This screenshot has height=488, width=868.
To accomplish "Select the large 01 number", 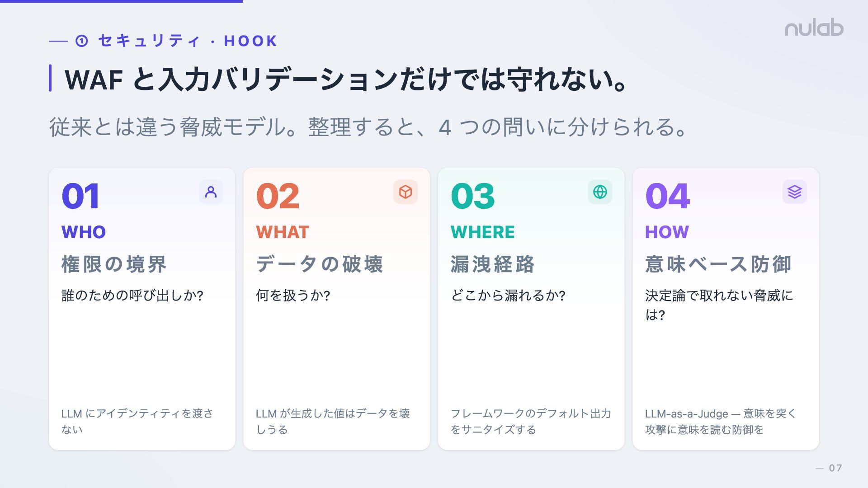I will pyautogui.click(x=80, y=197).
